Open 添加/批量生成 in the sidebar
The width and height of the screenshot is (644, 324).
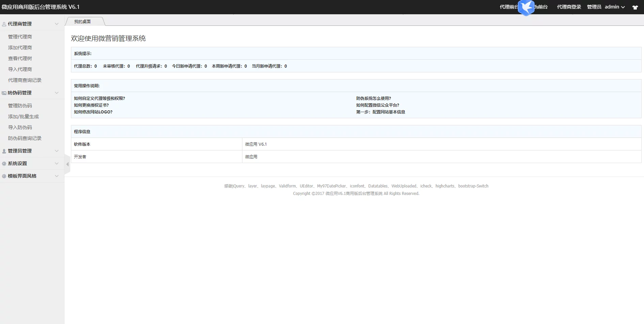tap(23, 116)
